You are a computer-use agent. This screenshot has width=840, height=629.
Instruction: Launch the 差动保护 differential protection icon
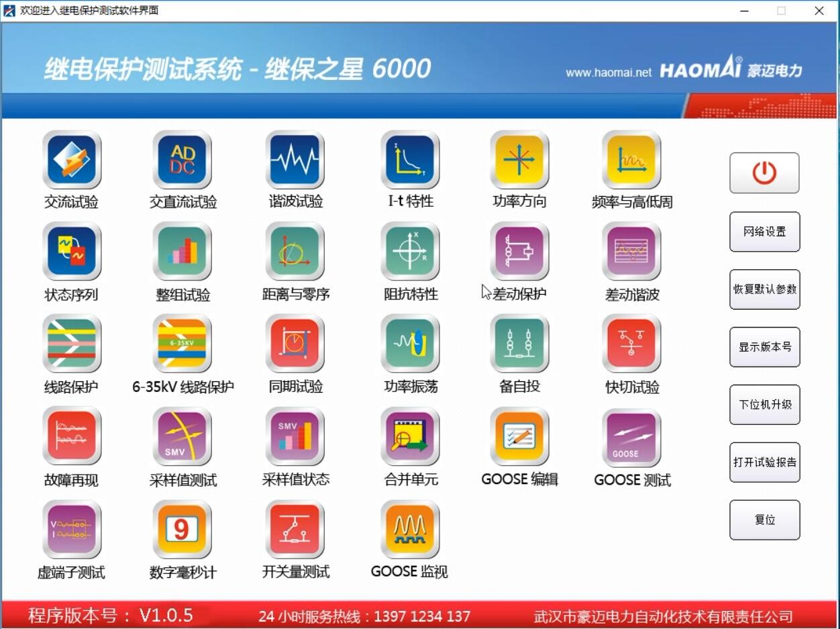pyautogui.click(x=519, y=252)
